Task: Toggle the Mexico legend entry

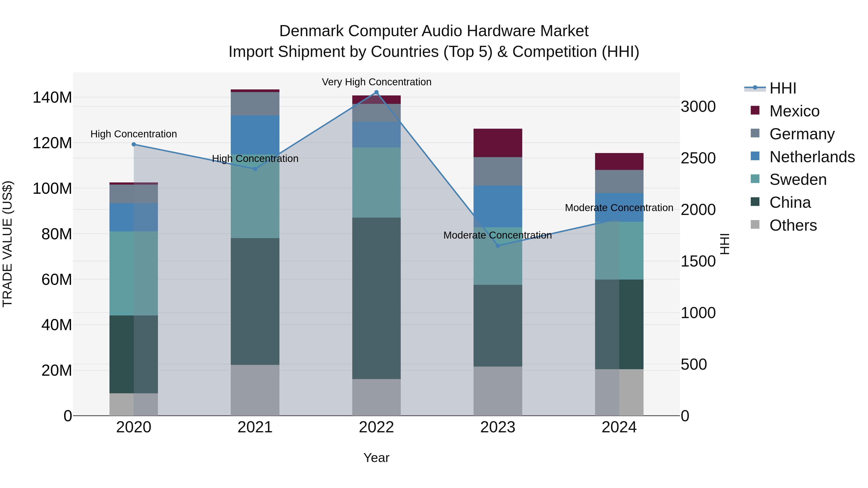Action: [785, 111]
